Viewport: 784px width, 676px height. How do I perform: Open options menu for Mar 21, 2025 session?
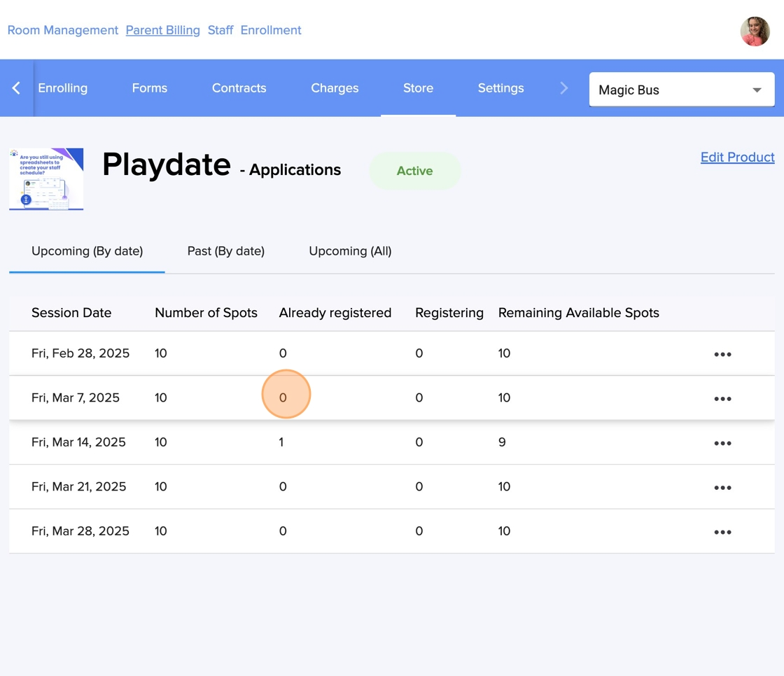[722, 488]
